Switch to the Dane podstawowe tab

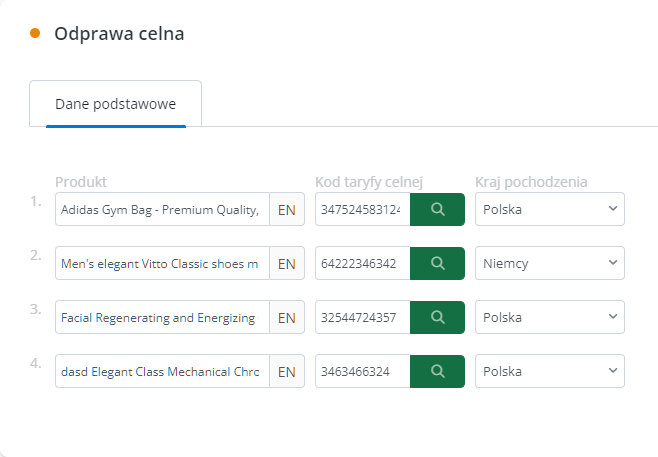tap(115, 104)
